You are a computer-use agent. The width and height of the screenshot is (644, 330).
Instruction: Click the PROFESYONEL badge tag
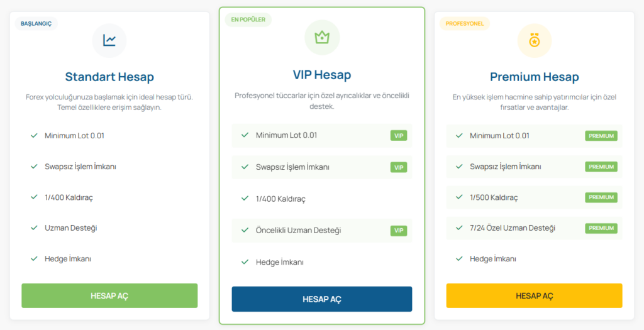pyautogui.click(x=465, y=23)
